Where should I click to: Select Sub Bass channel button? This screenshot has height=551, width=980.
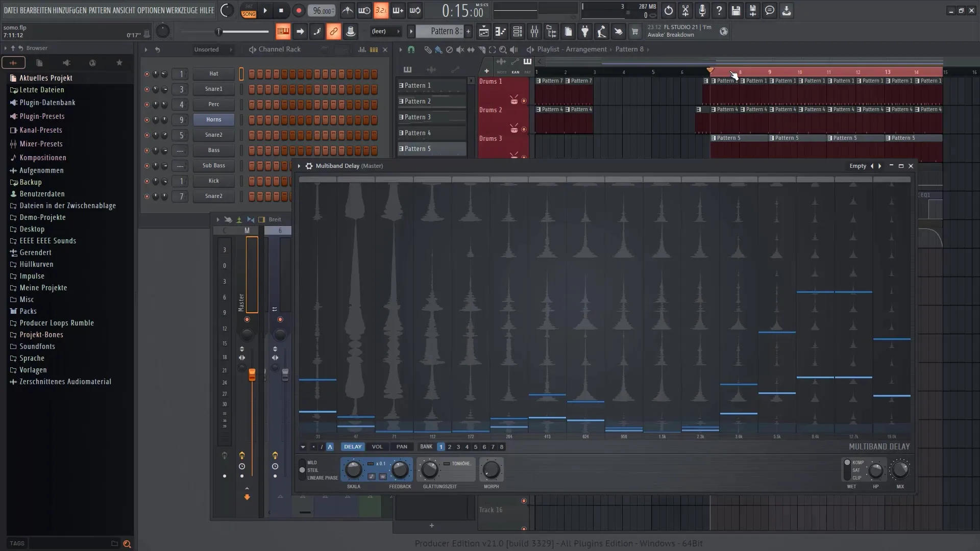pos(214,166)
